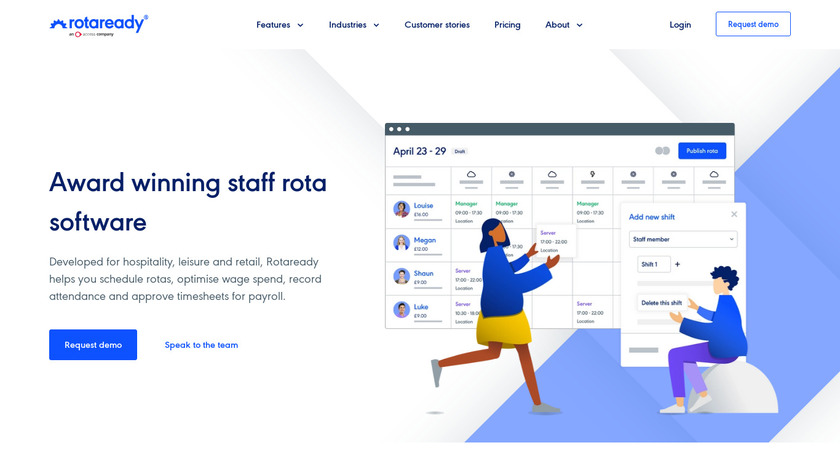The image size is (840, 472).
Task: Follow the Speak to the team link
Action: click(201, 345)
